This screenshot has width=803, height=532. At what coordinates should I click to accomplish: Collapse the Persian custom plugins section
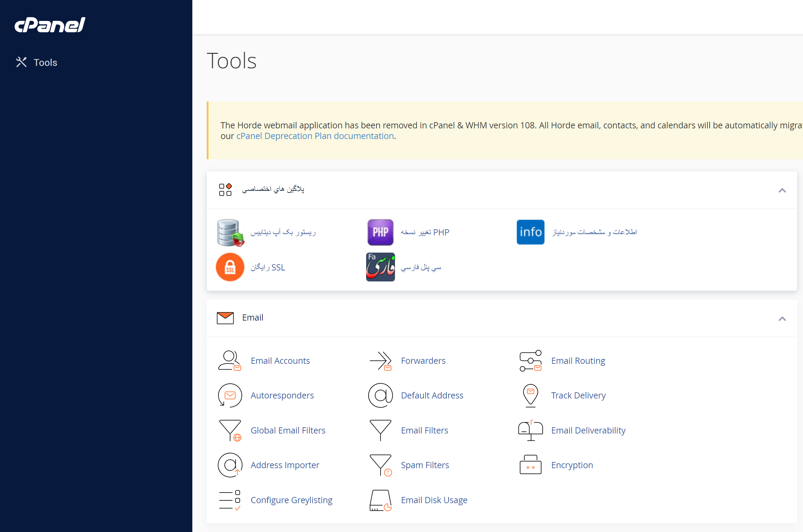coord(782,190)
